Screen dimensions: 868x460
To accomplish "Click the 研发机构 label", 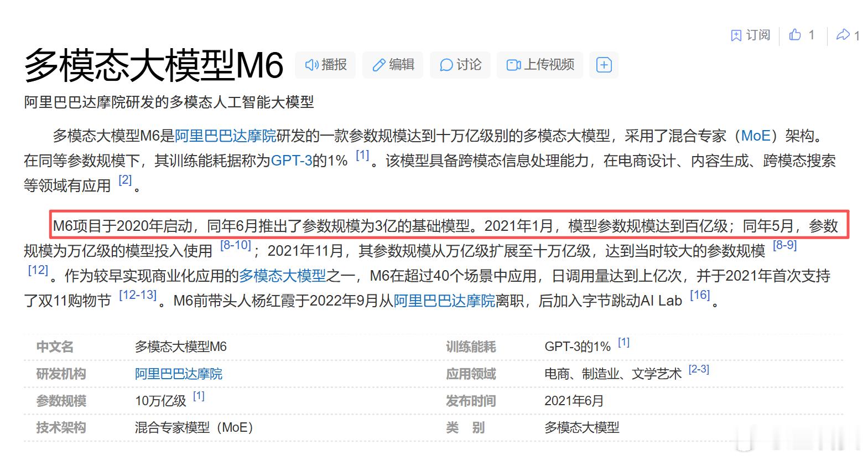I will pos(61,374).
